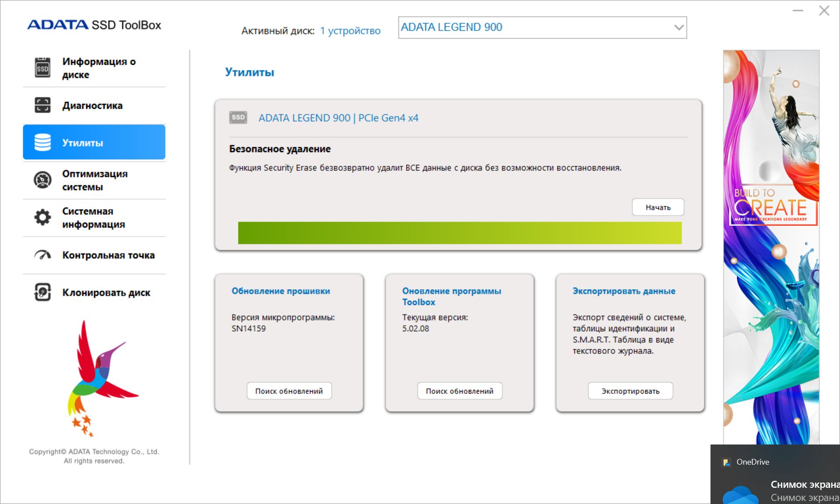Go to the Диагностика section
Screen dimensions: 840x504
[x=94, y=105]
